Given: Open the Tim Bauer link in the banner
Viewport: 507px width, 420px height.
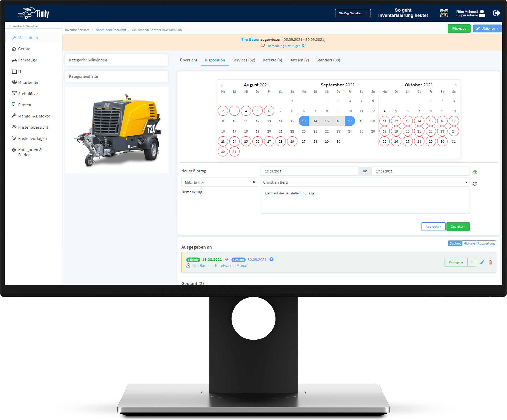Looking at the screenshot, I should tap(250, 39).
